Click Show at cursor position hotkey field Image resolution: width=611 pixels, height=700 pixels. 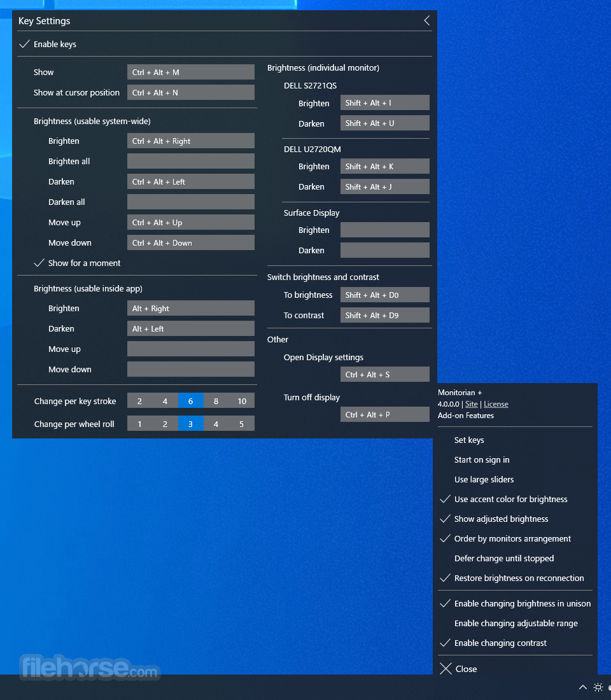(191, 92)
